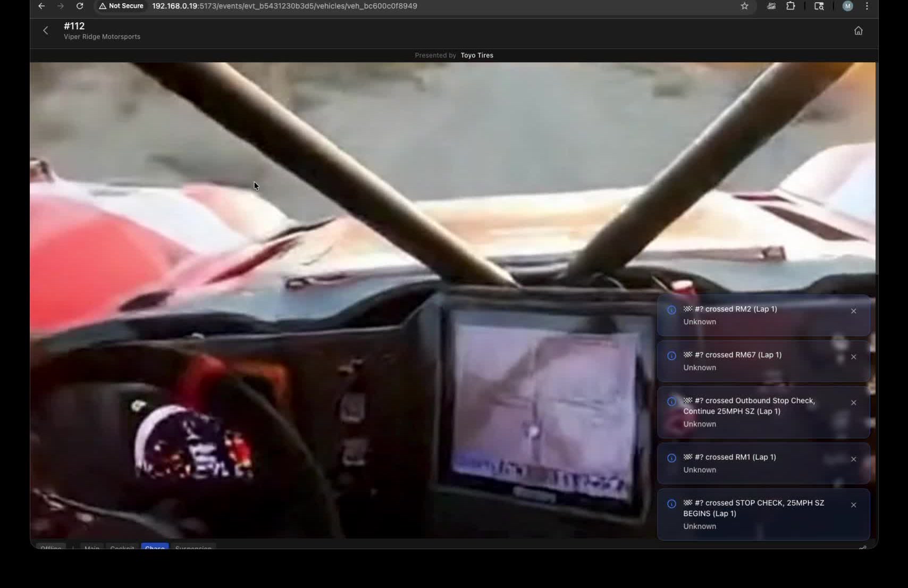
Task: Dismiss the RM67 crossing notification
Action: [x=854, y=357]
